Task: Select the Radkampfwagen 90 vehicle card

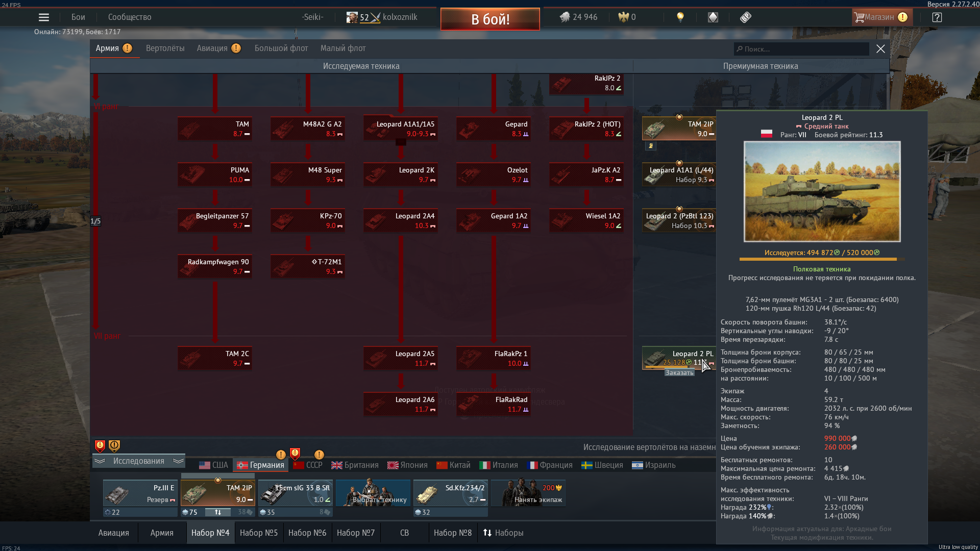Action: click(x=215, y=267)
